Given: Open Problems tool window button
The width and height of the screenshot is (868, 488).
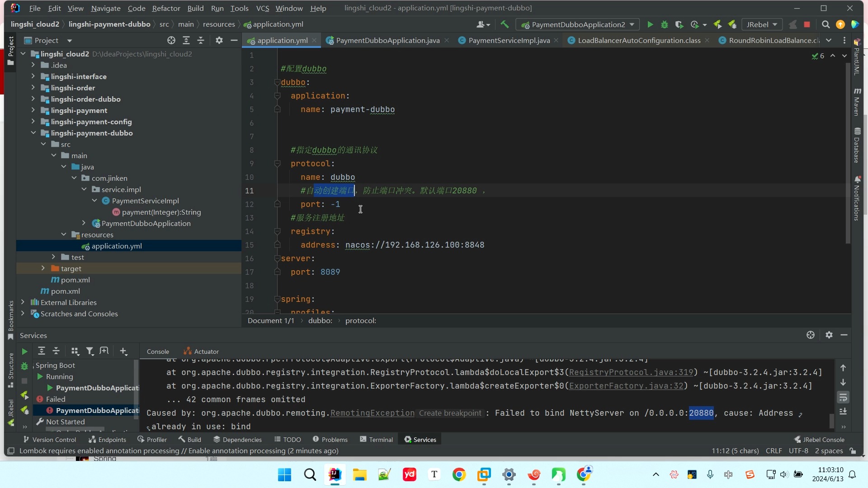Looking at the screenshot, I should [330, 439].
